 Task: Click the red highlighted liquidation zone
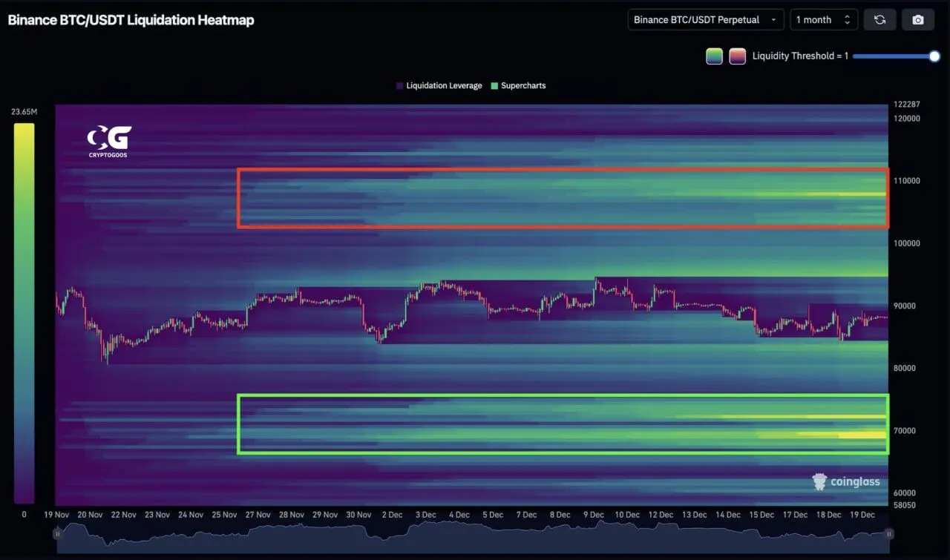pyautogui.click(x=562, y=198)
